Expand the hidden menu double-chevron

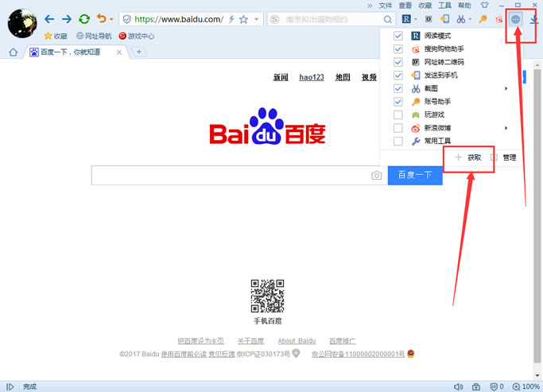[370, 6]
